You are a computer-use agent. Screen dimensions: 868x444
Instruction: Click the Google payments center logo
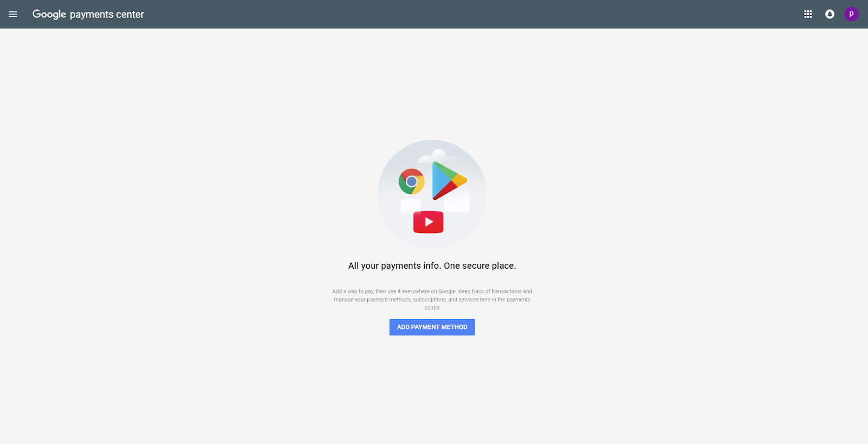click(x=88, y=14)
